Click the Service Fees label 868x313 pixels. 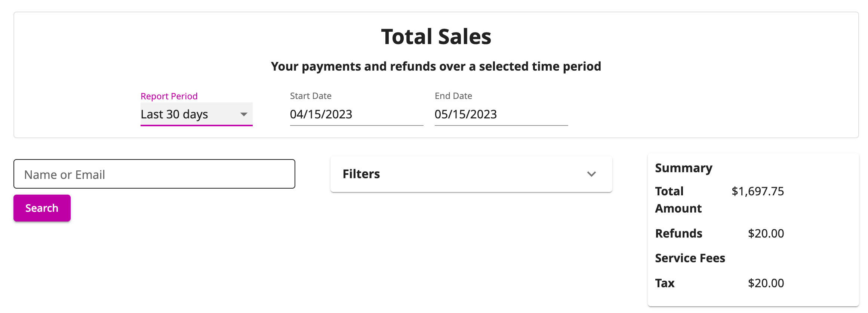tap(690, 258)
